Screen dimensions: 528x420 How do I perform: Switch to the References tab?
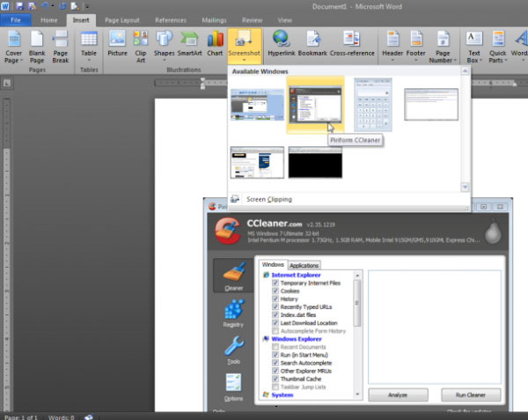pos(171,20)
